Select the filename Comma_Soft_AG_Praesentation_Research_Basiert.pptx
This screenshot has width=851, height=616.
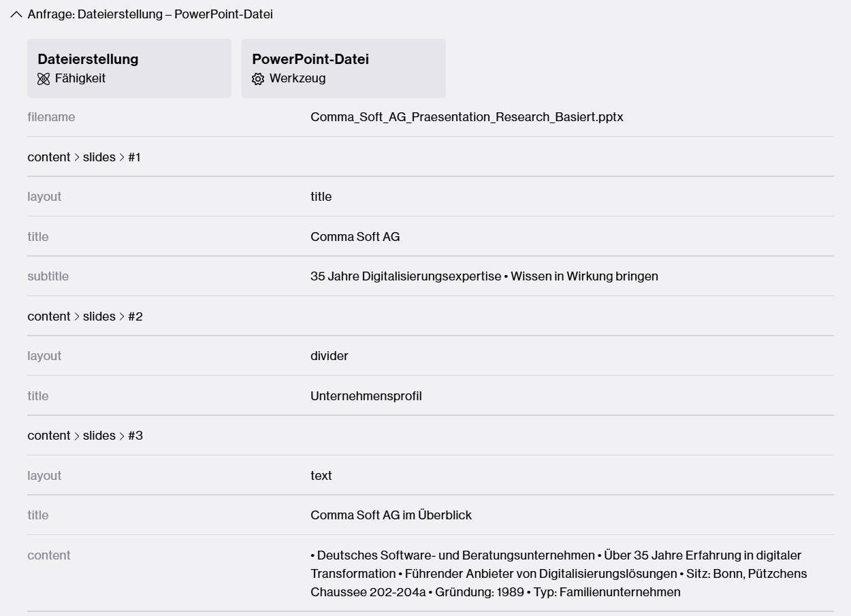click(x=467, y=117)
